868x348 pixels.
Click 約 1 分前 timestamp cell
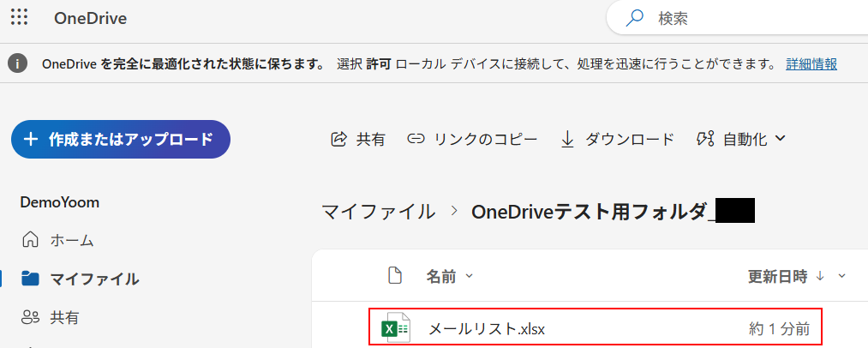click(x=780, y=329)
